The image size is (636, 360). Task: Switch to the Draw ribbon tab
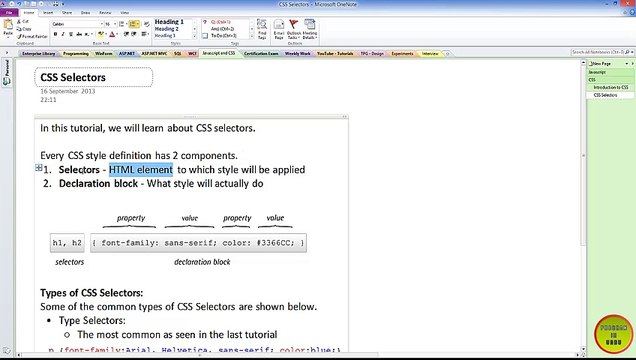(86, 13)
